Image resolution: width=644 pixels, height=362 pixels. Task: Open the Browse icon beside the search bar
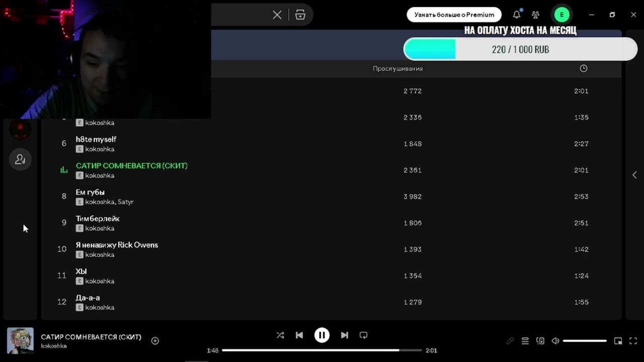click(300, 15)
